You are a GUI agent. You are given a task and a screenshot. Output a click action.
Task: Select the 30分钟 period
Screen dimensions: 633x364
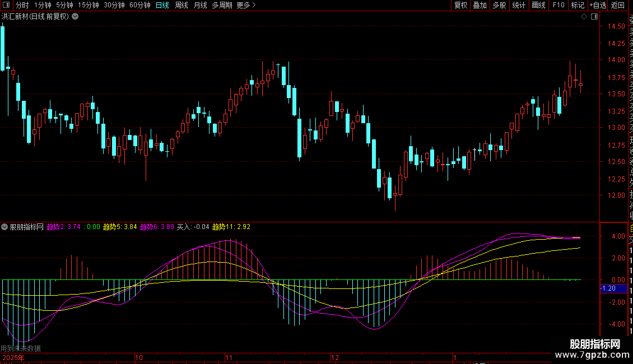[x=114, y=5]
